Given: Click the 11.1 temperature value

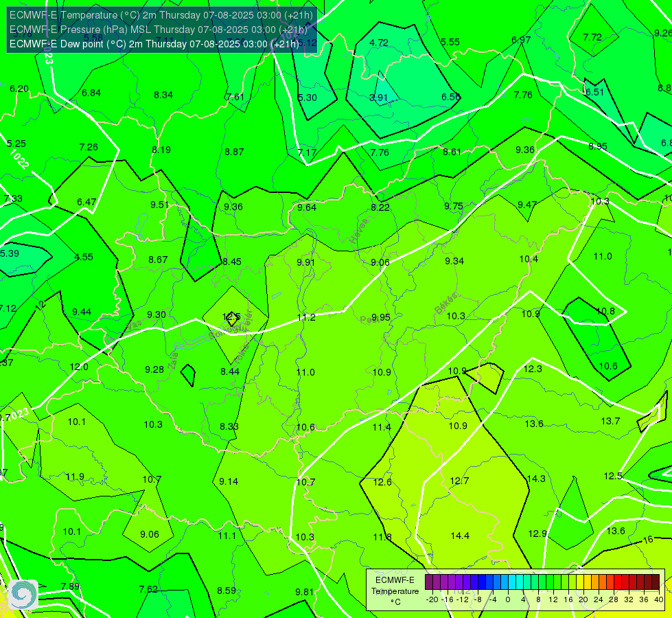Looking at the screenshot, I should coord(227,536).
